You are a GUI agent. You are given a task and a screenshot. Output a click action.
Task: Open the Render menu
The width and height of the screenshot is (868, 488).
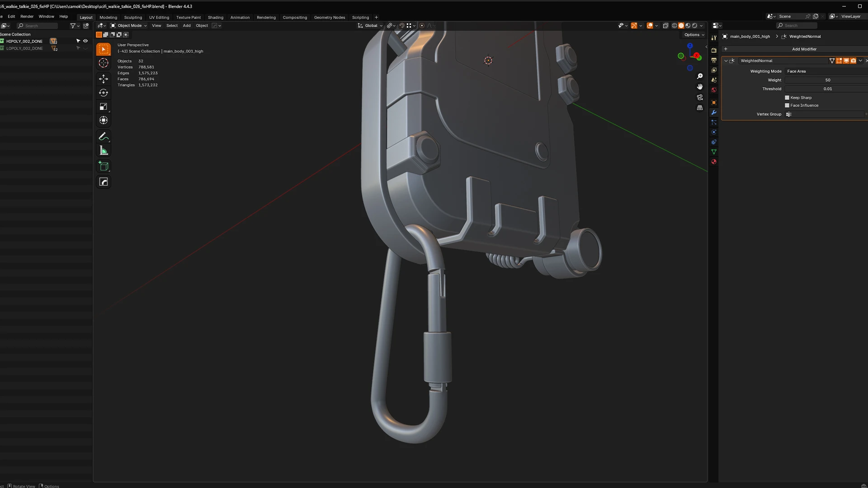click(x=27, y=16)
